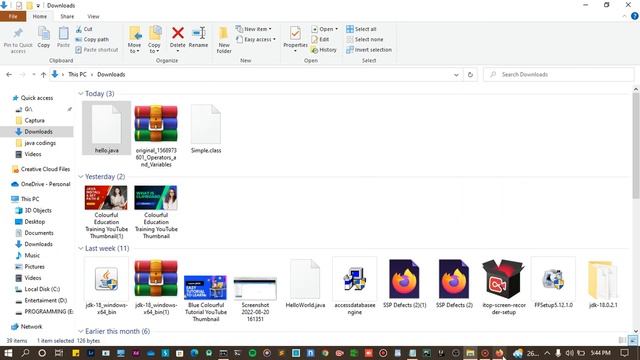Select Colourful Education Training YouTube Thumbnail(1)
The height and width of the screenshot is (360, 640).
107,212
